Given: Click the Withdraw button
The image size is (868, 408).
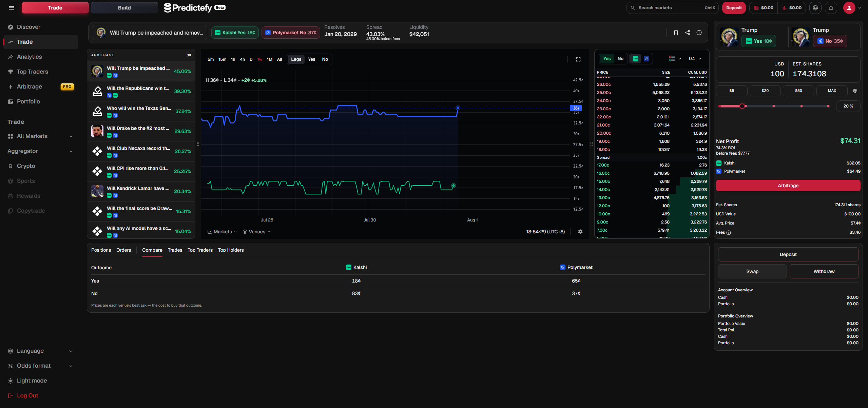Looking at the screenshot, I should pos(824,272).
